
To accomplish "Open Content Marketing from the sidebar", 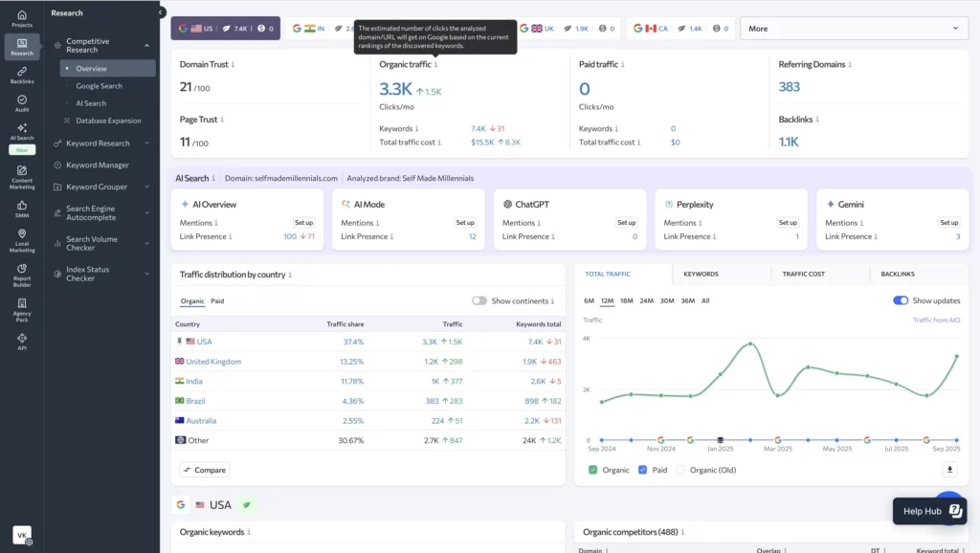I will pos(21,176).
